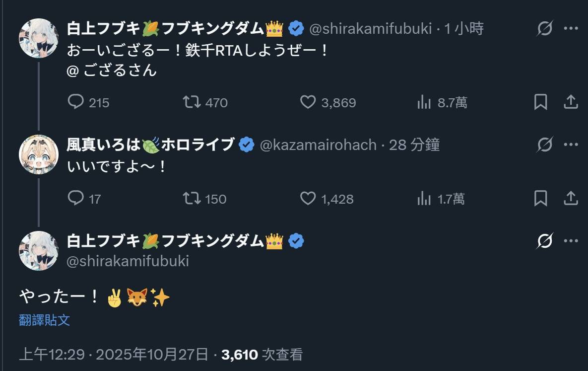Open the @kazamairohach profile handle
Image resolution: width=588 pixels, height=371 pixels.
click(318, 145)
